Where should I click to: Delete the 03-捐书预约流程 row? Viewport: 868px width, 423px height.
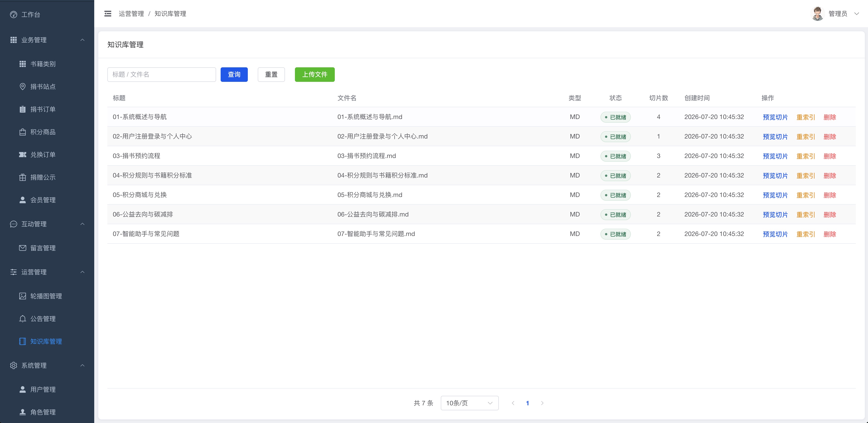point(830,156)
